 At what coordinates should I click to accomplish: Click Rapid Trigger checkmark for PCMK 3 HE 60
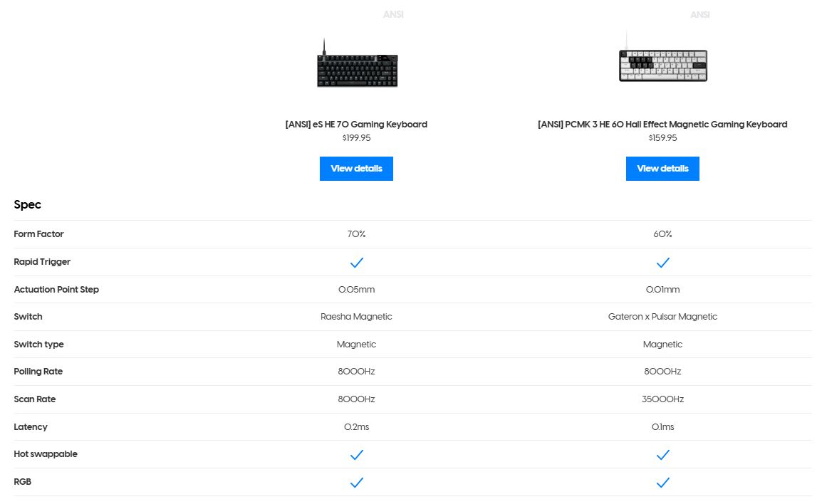tap(662, 262)
